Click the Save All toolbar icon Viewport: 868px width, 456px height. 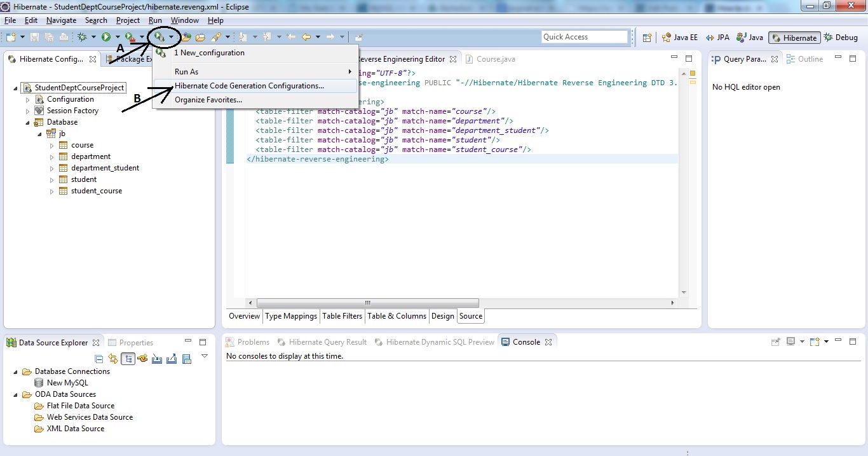49,38
